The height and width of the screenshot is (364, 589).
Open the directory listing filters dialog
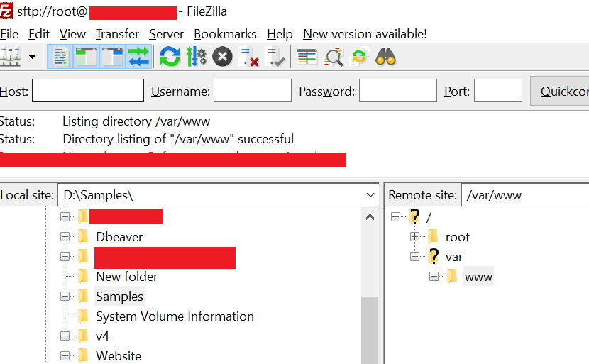click(x=307, y=56)
